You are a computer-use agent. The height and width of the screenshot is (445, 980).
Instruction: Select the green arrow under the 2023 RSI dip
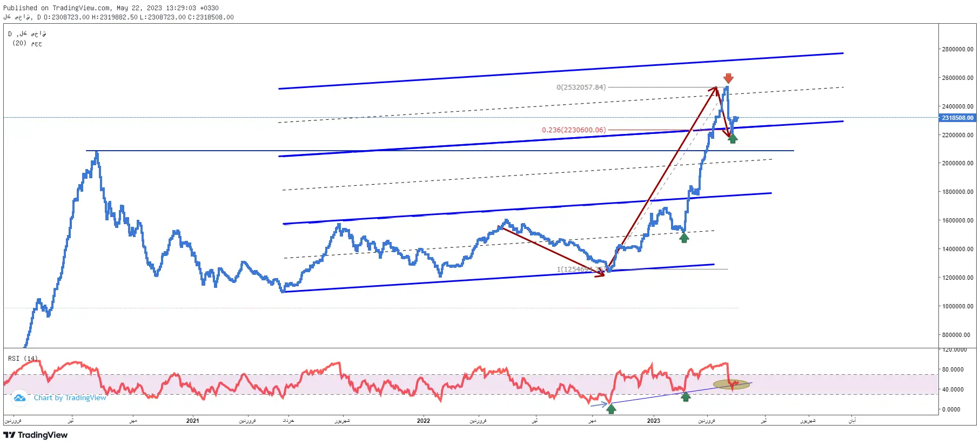(x=686, y=396)
